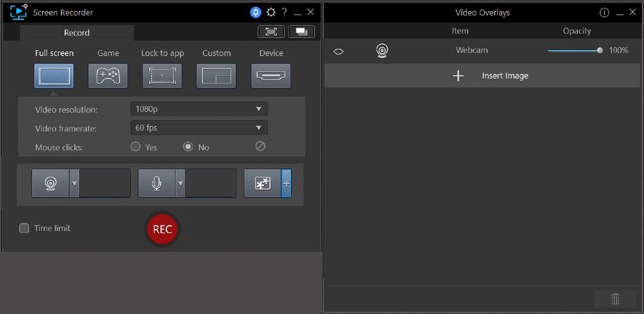Image resolution: width=644 pixels, height=314 pixels.
Task: Click the Webcam item label
Action: click(x=472, y=50)
